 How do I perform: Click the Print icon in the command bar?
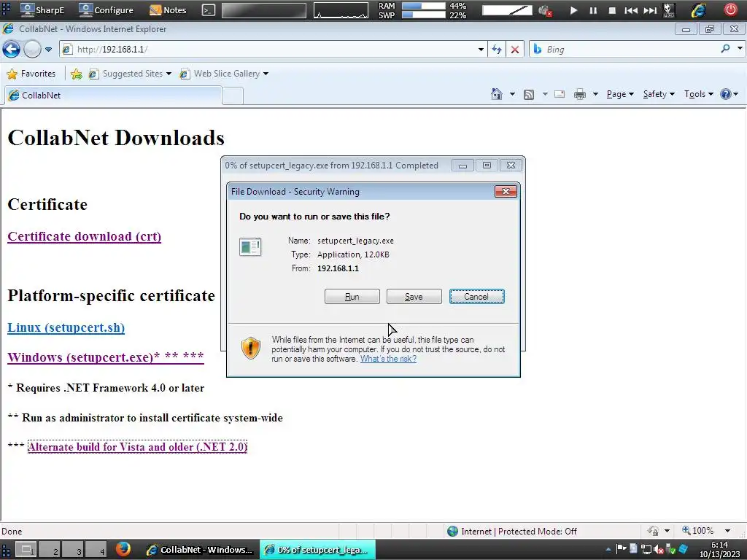[x=580, y=94]
